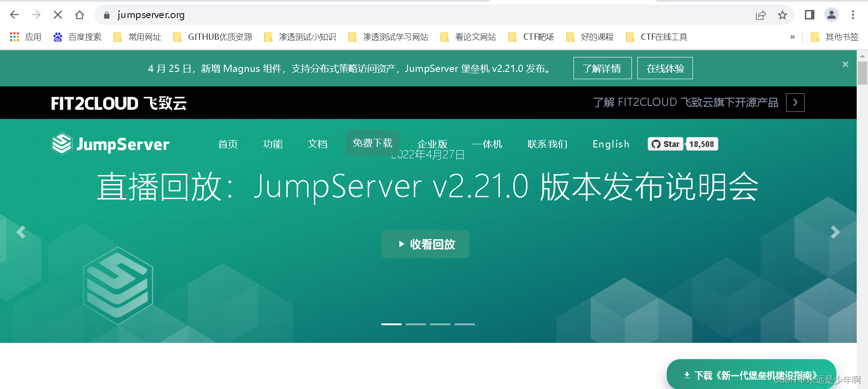Click 了解 FIT2CLOUD 飞致云旗下开源产品 text
This screenshot has width=868, height=389.
[x=686, y=102]
